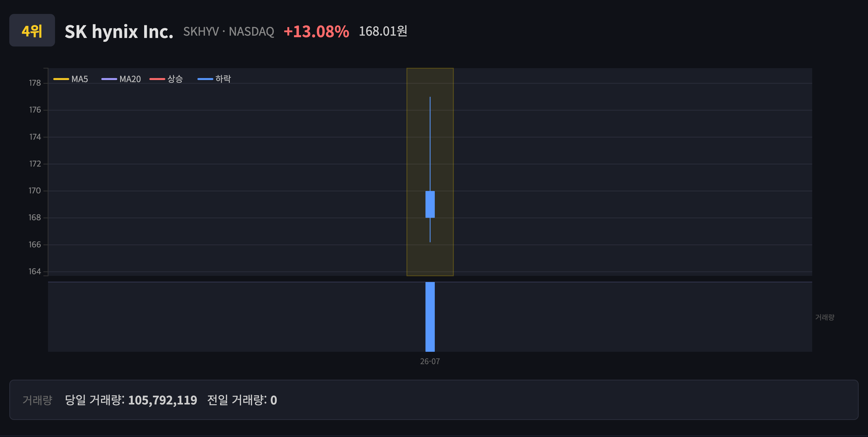Toggle the 하락 legend entry

pyautogui.click(x=214, y=79)
